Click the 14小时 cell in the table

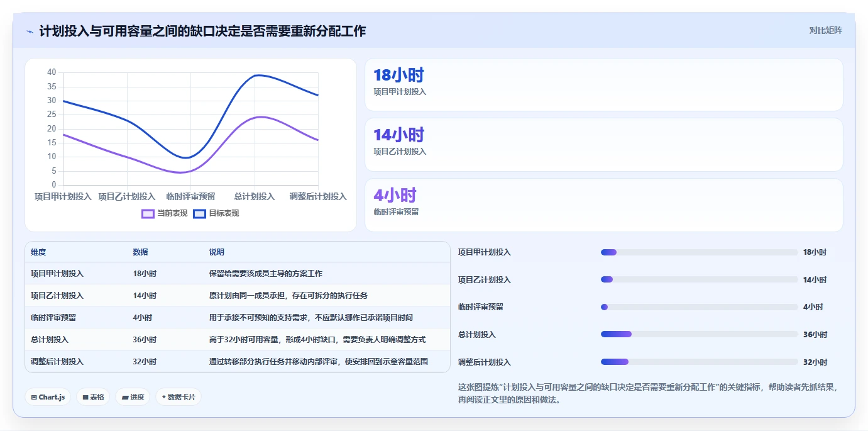point(145,296)
